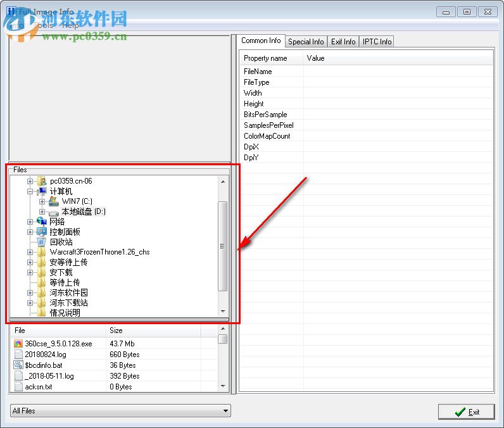Viewport: 504px width, 428px height.
Task: Collapse the 计算机 tree node
Action: pyautogui.click(x=30, y=191)
